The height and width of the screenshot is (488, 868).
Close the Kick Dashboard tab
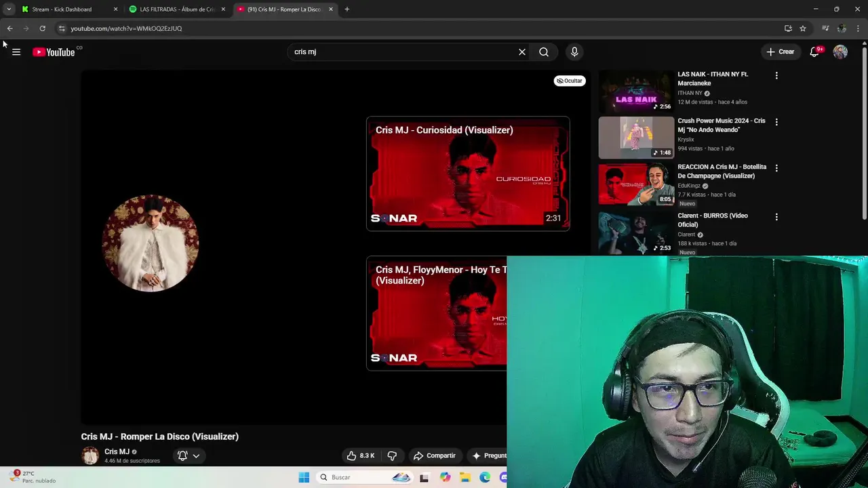point(115,9)
